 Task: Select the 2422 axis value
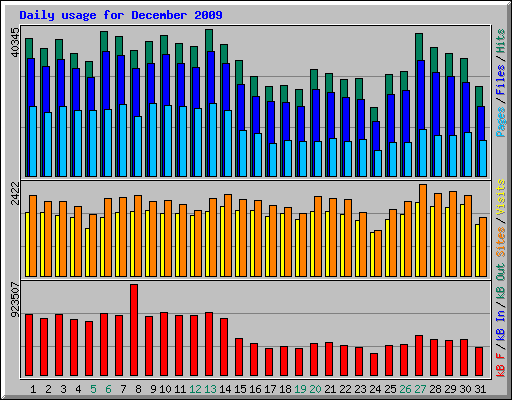point(15,193)
